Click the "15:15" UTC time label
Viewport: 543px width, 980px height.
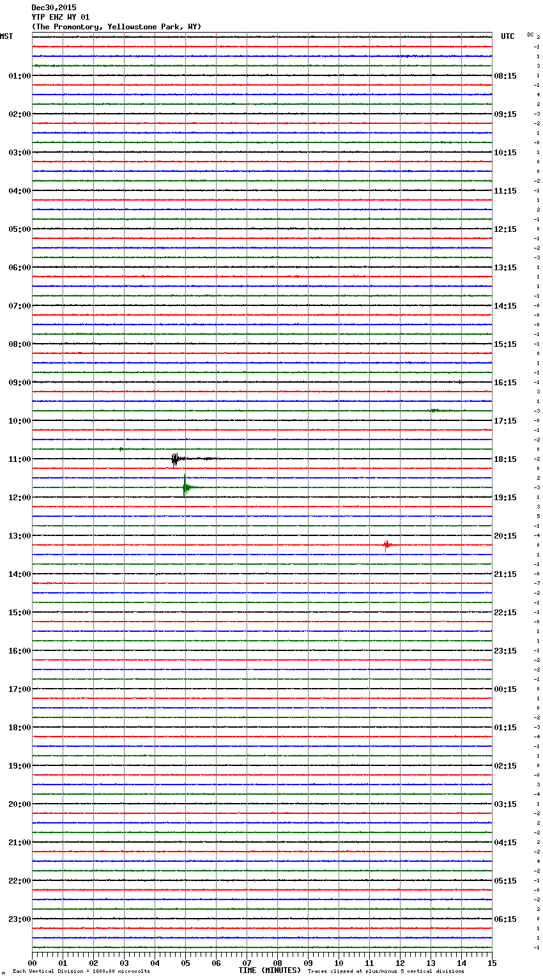pos(505,344)
